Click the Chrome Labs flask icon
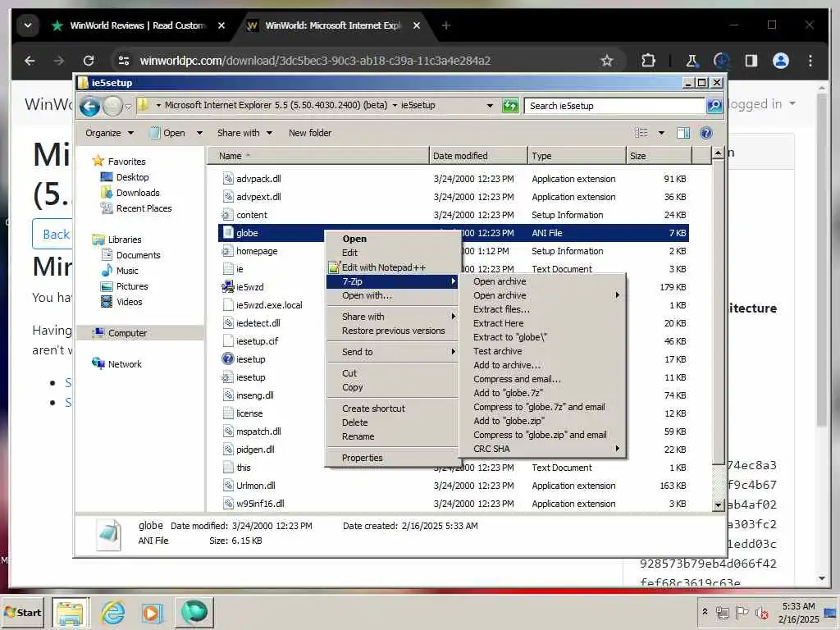This screenshot has width=840, height=630. (692, 61)
